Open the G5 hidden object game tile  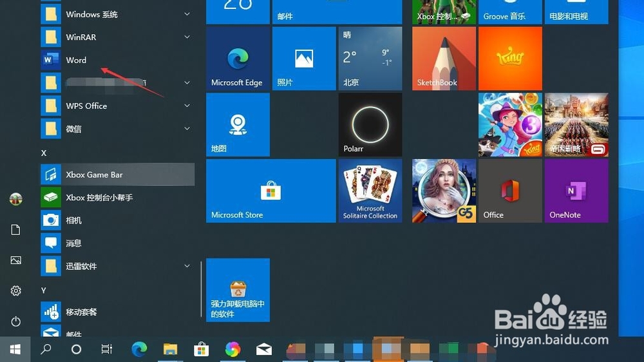point(444,191)
